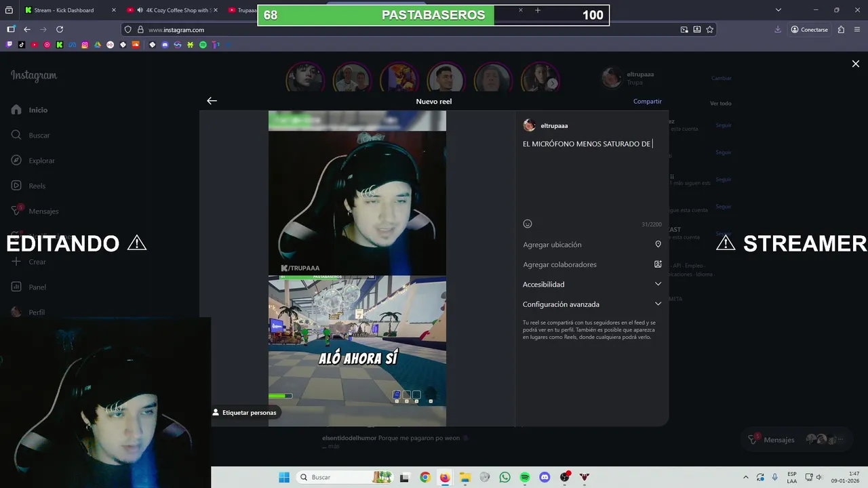
Task: Open the Twitch bookmark
Action: coord(9,45)
